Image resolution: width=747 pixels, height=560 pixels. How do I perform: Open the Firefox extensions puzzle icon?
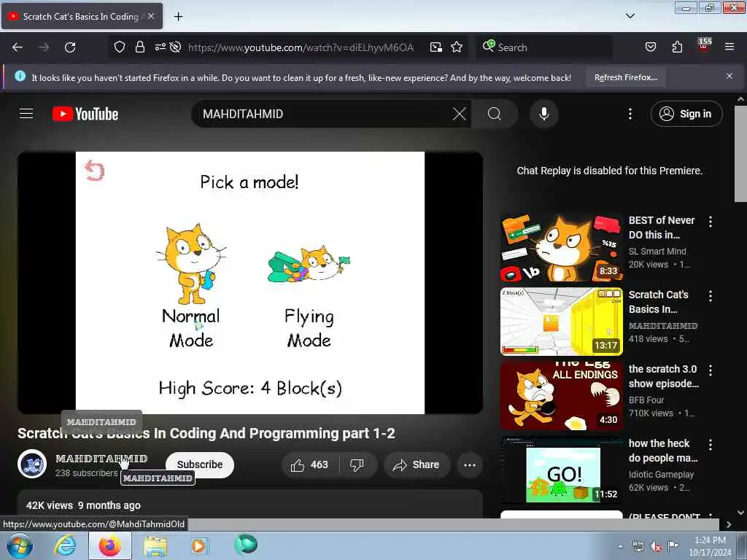[x=677, y=47]
